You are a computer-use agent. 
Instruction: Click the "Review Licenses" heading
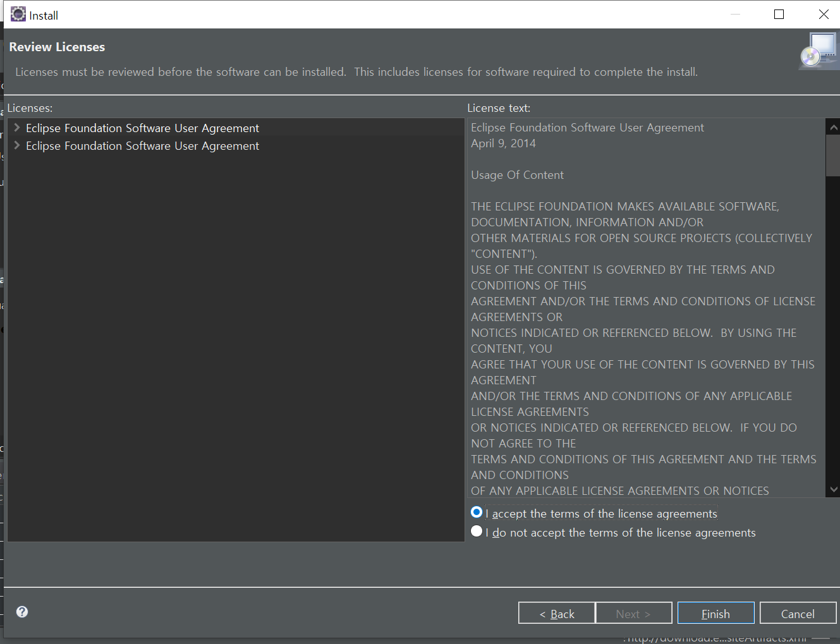[57, 47]
